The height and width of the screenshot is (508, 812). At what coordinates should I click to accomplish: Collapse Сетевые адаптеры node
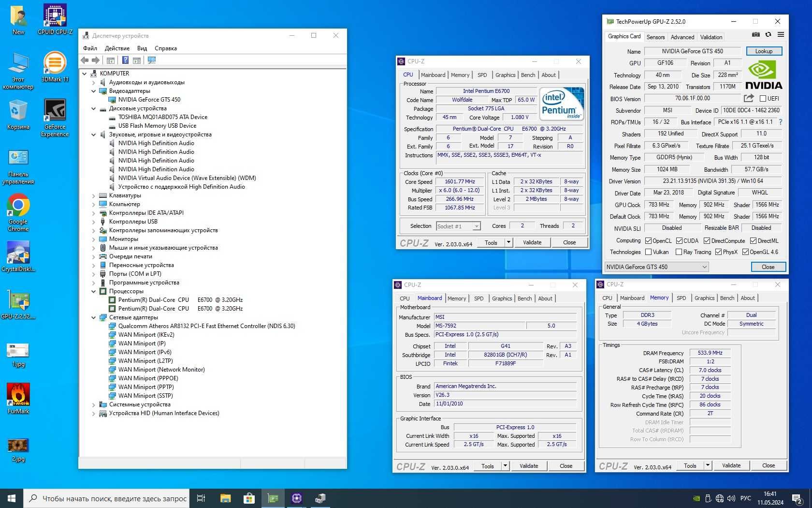click(94, 317)
